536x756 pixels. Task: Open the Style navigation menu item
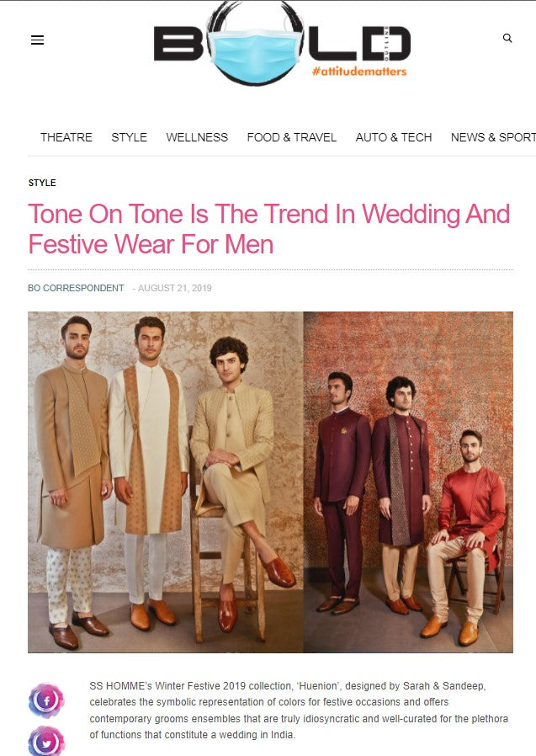click(x=130, y=137)
